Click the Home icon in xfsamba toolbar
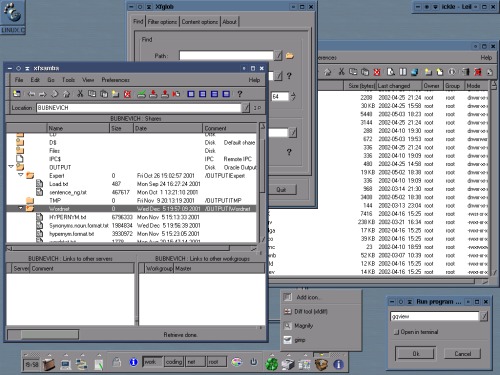 [x=66, y=94]
